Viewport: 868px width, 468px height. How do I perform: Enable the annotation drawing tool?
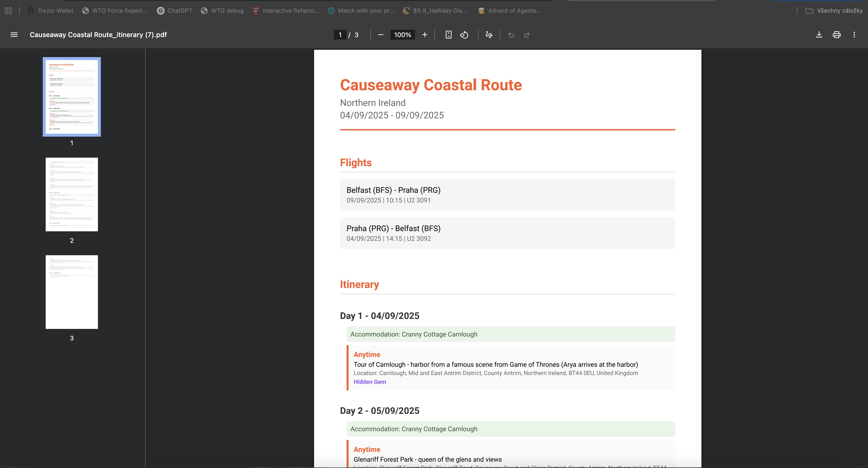coord(489,35)
